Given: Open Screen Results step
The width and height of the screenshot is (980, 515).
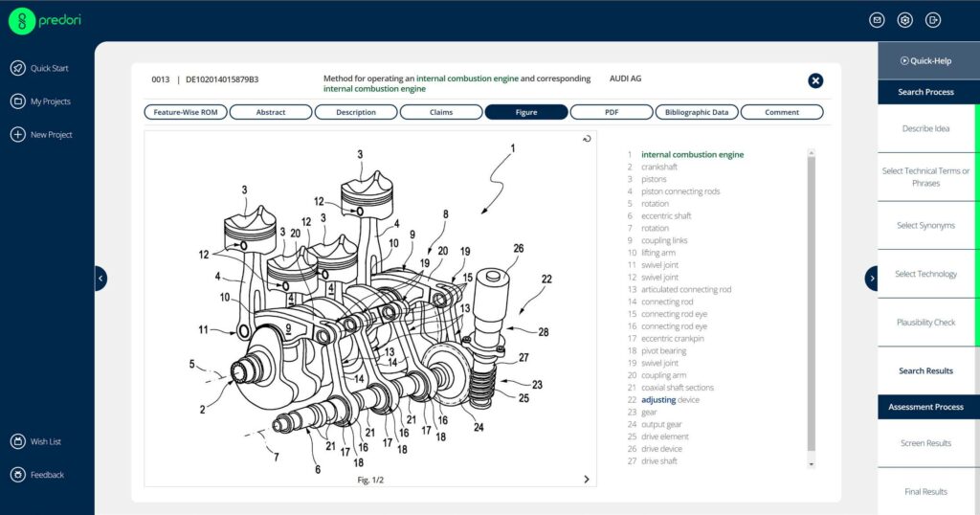Looking at the screenshot, I should [x=925, y=443].
